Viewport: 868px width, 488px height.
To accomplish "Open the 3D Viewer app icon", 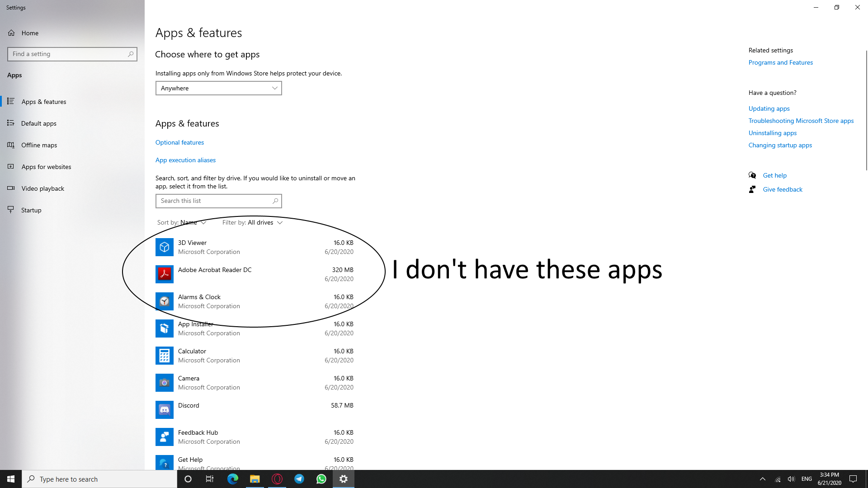I will [165, 247].
